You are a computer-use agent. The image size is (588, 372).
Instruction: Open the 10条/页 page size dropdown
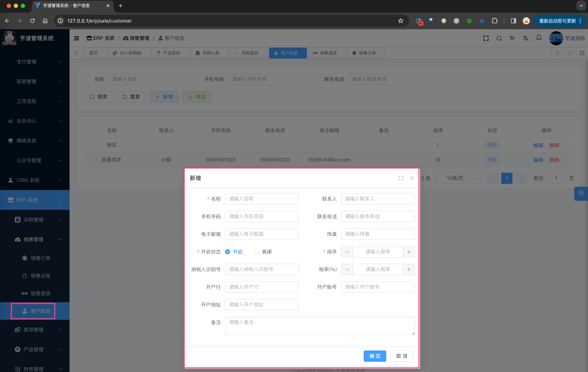click(x=459, y=178)
